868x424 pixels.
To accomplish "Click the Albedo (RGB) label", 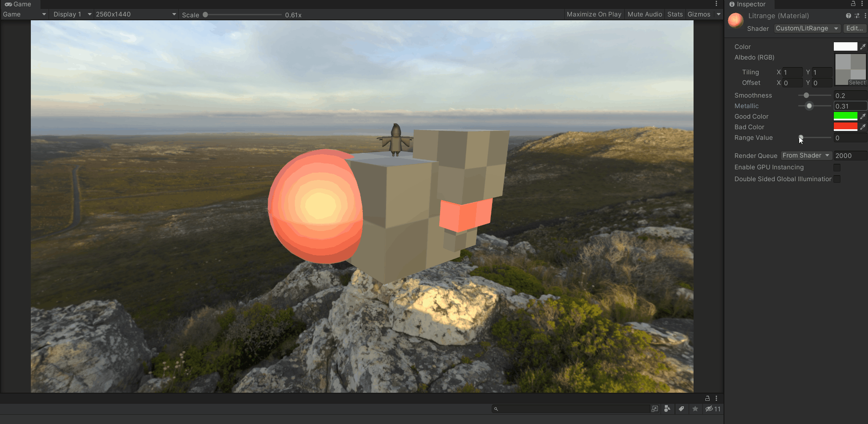I will (754, 57).
